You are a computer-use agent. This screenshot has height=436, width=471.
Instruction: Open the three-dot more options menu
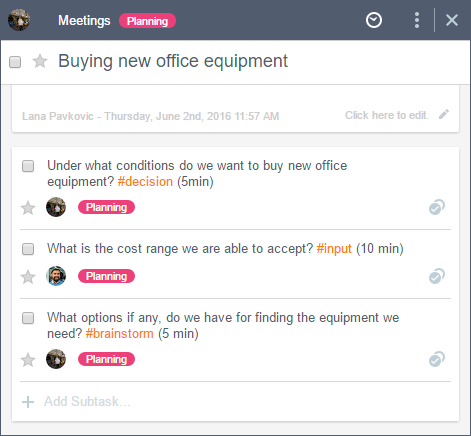(417, 20)
